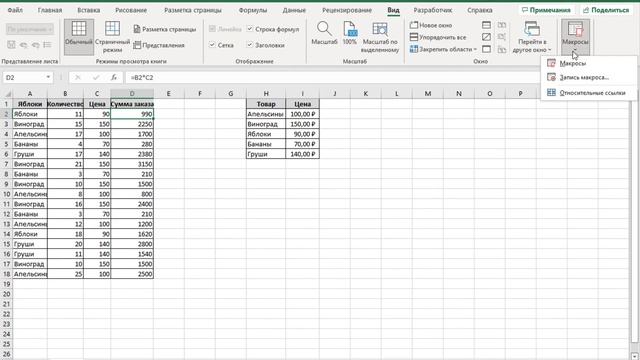This screenshot has width=640, height=360.
Task: Set zoom to 100%
Action: (x=350, y=33)
